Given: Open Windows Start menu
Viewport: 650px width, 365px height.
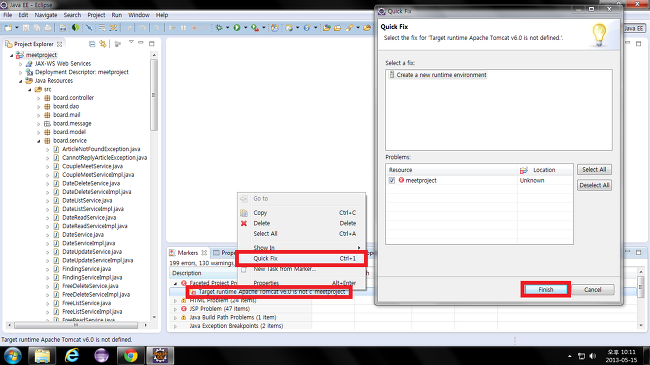Looking at the screenshot, I should [x=12, y=356].
